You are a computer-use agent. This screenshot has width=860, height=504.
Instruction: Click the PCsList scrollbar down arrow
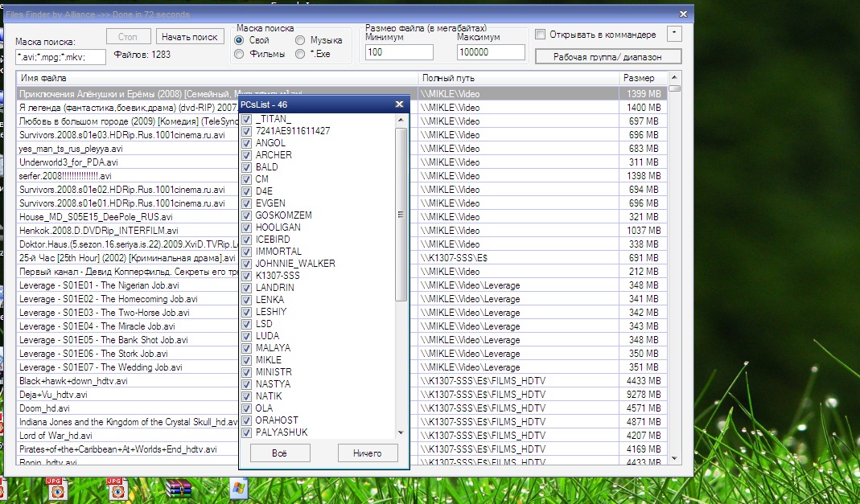pos(401,432)
